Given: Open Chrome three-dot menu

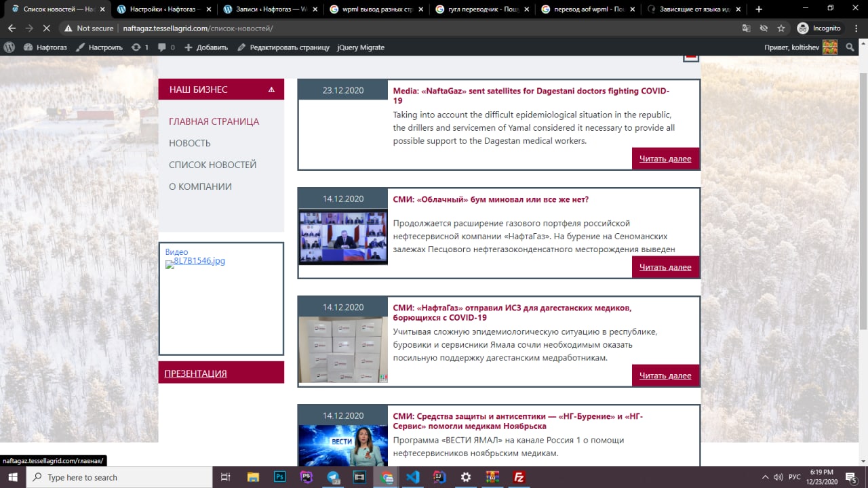Looking at the screenshot, I should (x=855, y=28).
